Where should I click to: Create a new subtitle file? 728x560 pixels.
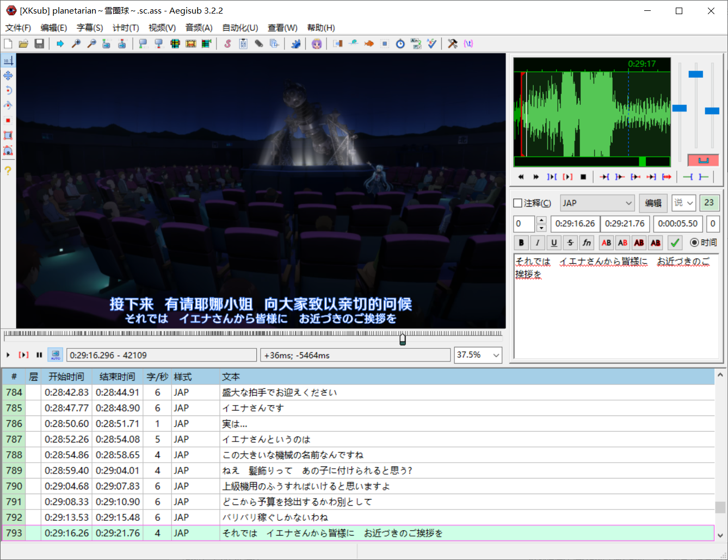8,43
